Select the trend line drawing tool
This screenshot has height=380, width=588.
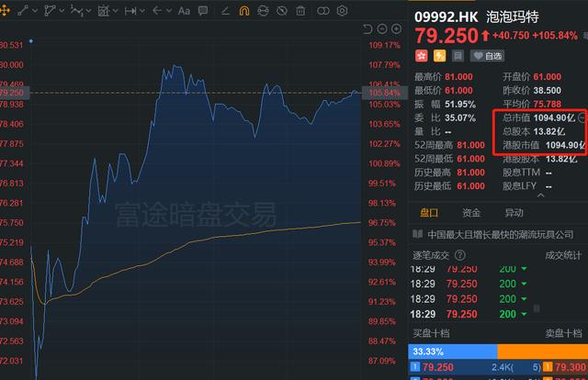click(22, 11)
